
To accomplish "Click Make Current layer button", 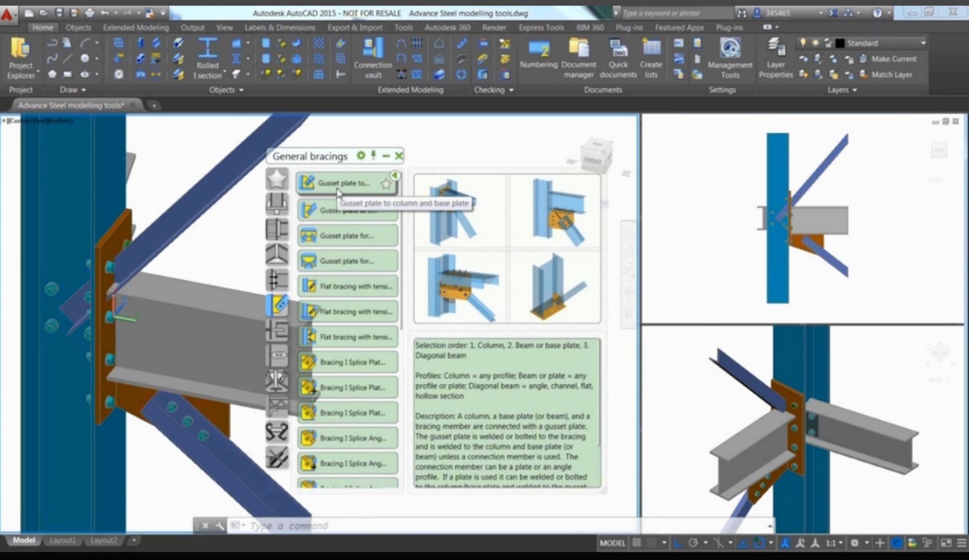I will point(887,58).
